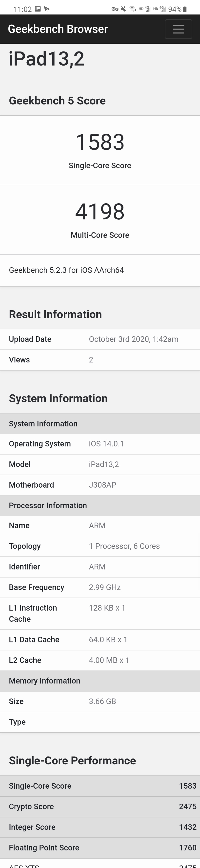
Task: Select the memory size 3.66 GB
Action: click(102, 701)
